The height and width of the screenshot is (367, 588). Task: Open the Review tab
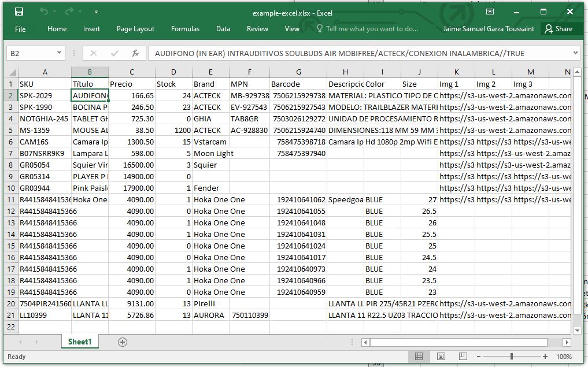258,29
